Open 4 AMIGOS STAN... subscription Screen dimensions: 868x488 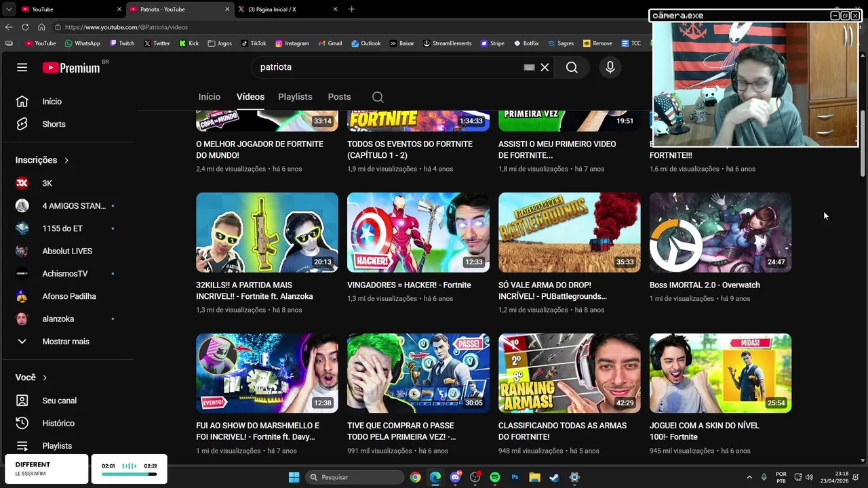[68, 206]
